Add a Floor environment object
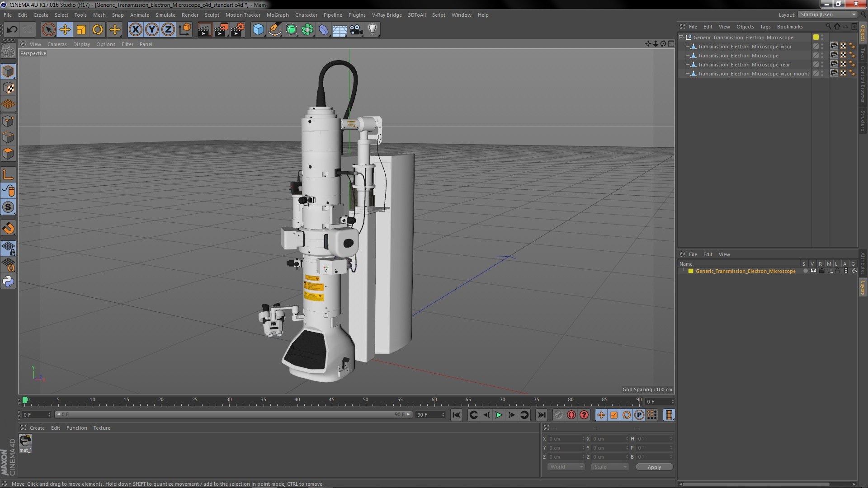Viewport: 868px width, 488px height. pyautogui.click(x=340, y=30)
